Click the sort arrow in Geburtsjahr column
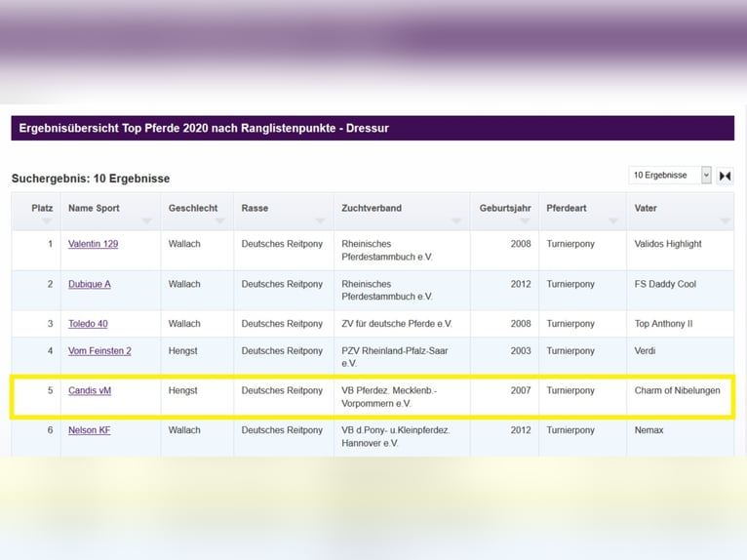The width and height of the screenshot is (747, 560). pyautogui.click(x=525, y=221)
